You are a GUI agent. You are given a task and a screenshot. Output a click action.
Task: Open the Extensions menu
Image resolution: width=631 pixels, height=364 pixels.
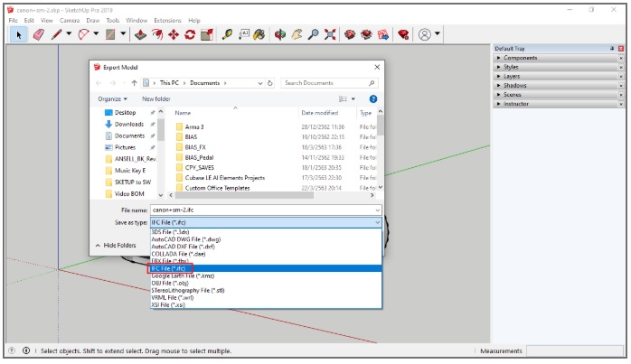pos(167,21)
